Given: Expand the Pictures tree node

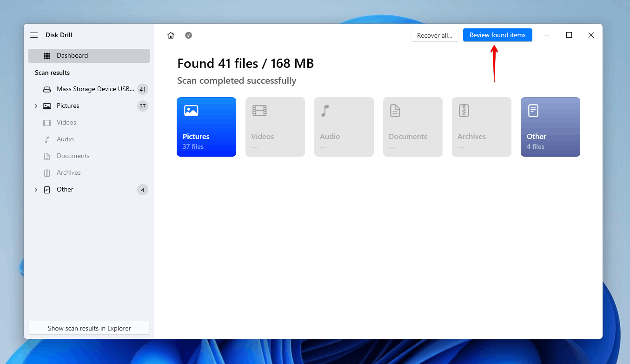Looking at the screenshot, I should point(36,106).
